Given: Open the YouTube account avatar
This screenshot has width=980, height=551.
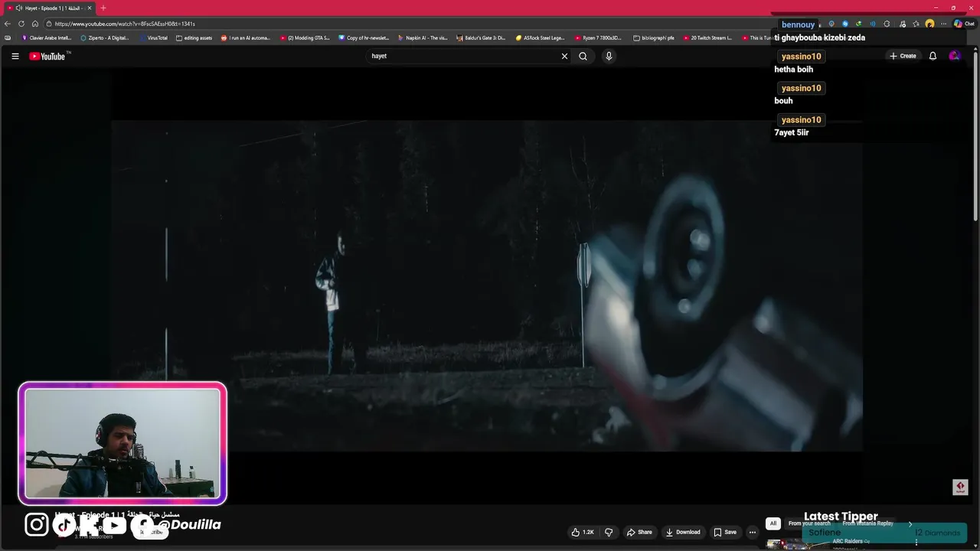Looking at the screenshot, I should pos(954,56).
